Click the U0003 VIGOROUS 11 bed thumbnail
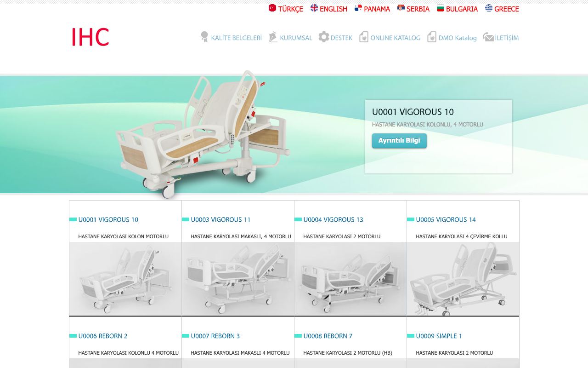Screen dimensions: 588x368 pos(238,279)
